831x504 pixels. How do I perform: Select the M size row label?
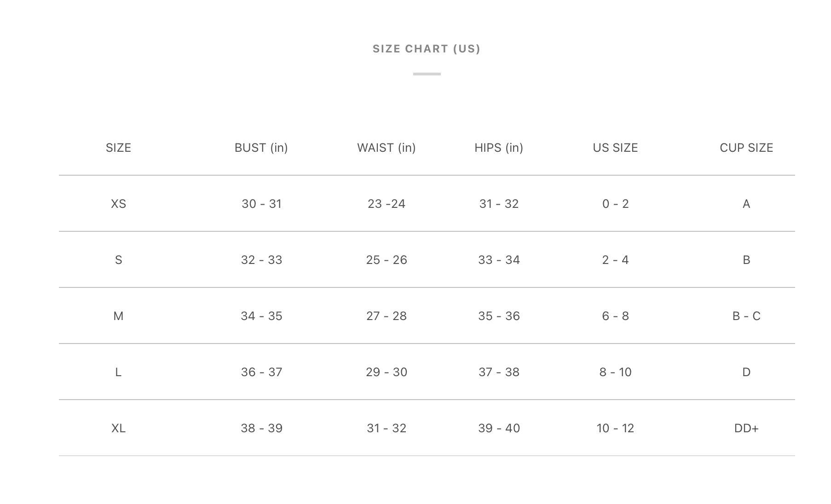click(x=118, y=316)
